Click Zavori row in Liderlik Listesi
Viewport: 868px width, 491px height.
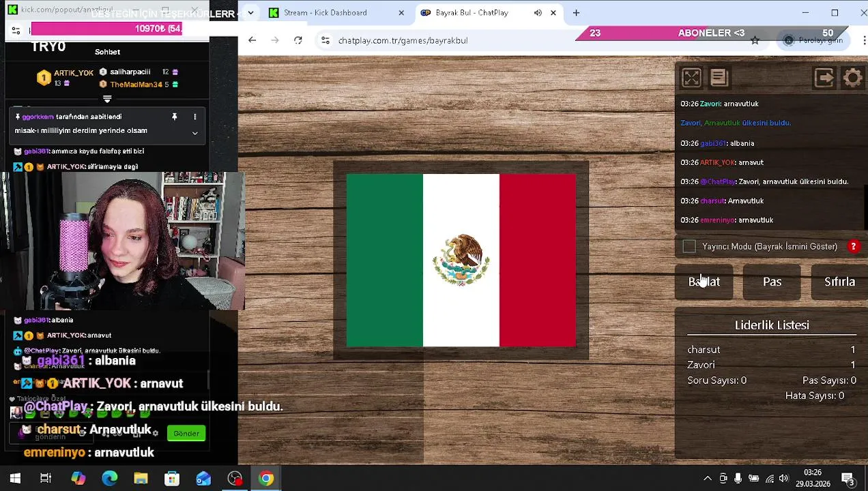tap(772, 365)
